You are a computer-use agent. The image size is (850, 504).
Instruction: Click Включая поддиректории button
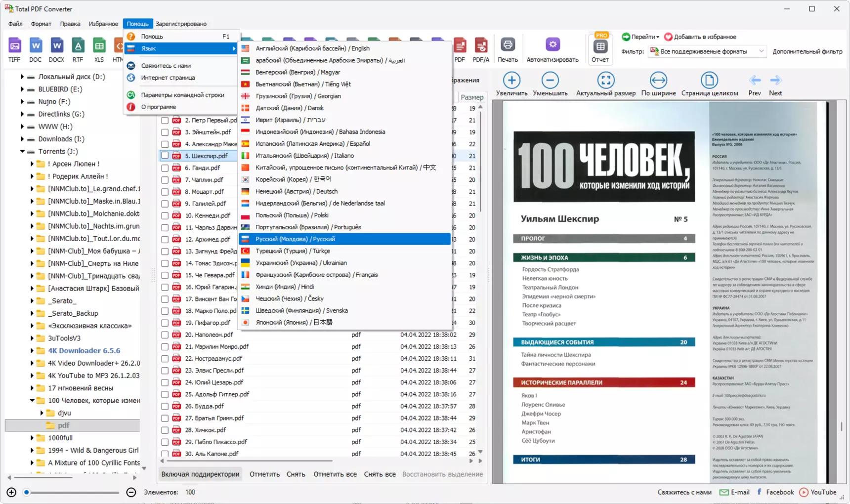(200, 474)
